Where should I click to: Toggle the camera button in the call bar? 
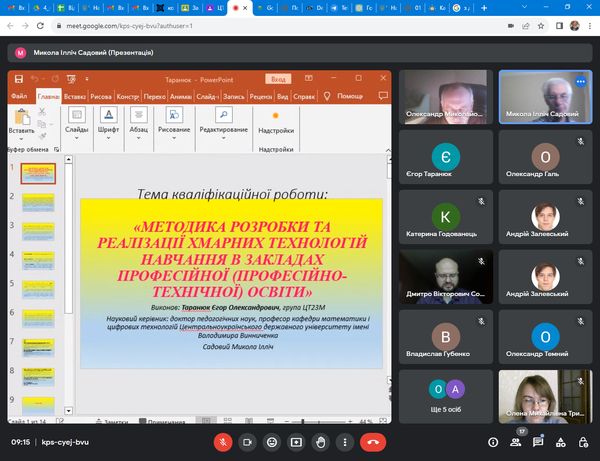[245, 440]
